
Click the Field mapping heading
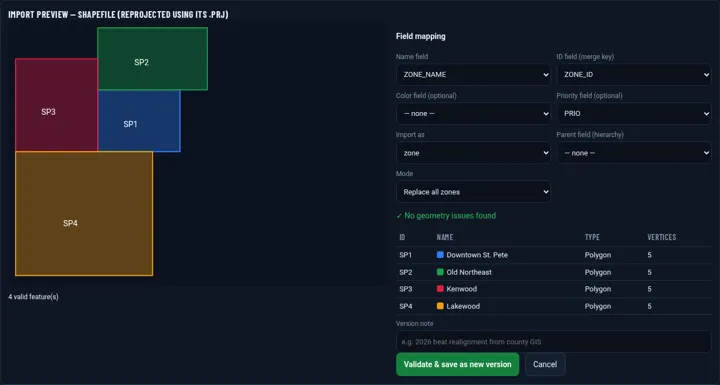tap(421, 36)
